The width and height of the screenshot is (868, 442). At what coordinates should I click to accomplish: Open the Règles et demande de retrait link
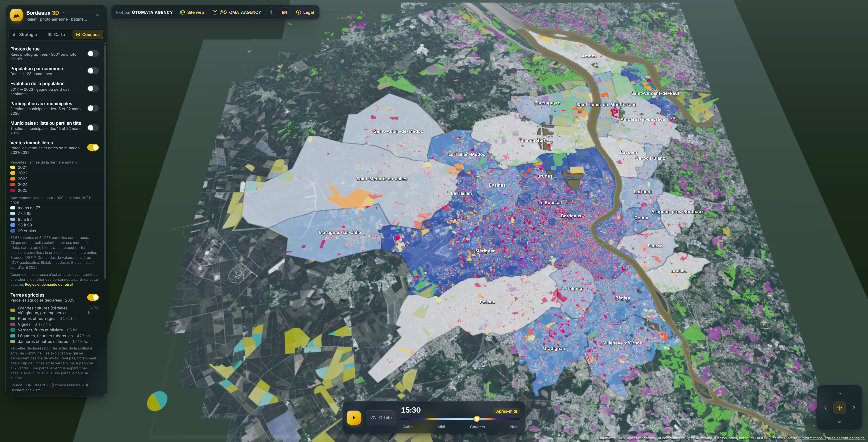tap(49, 284)
